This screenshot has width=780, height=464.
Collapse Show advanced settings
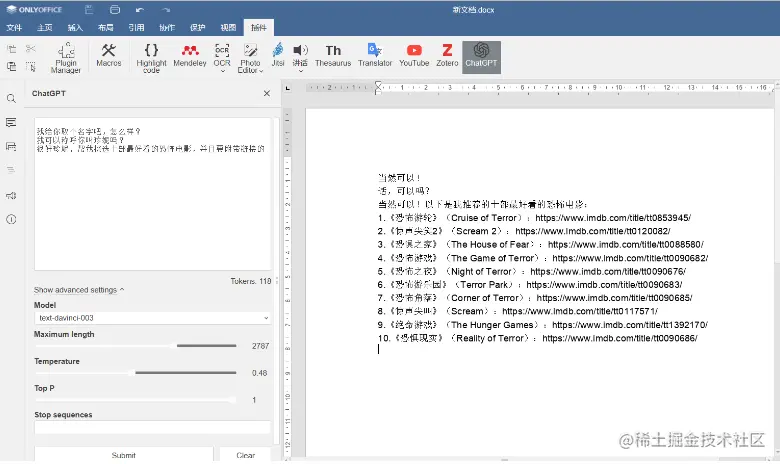coord(79,289)
